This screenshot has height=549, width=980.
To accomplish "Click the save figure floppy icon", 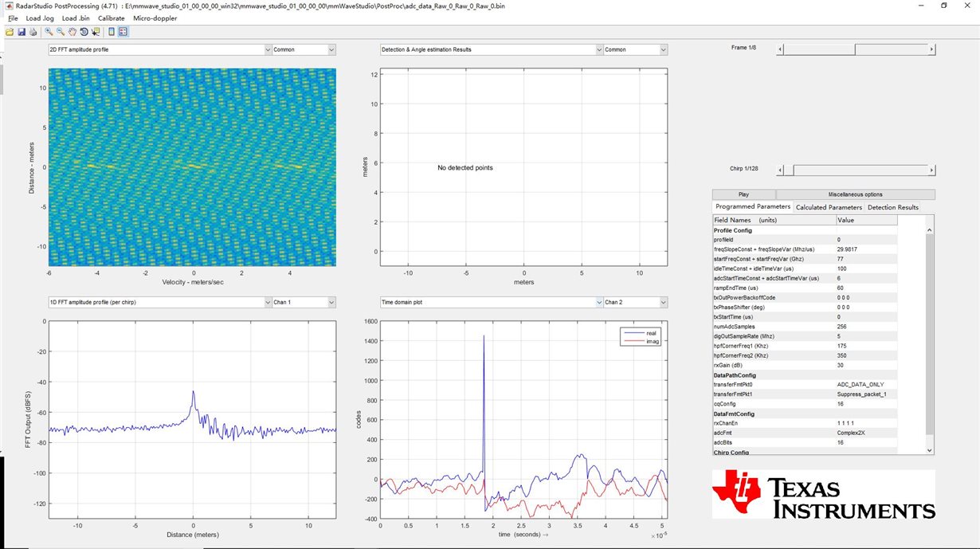I will pyautogui.click(x=22, y=32).
